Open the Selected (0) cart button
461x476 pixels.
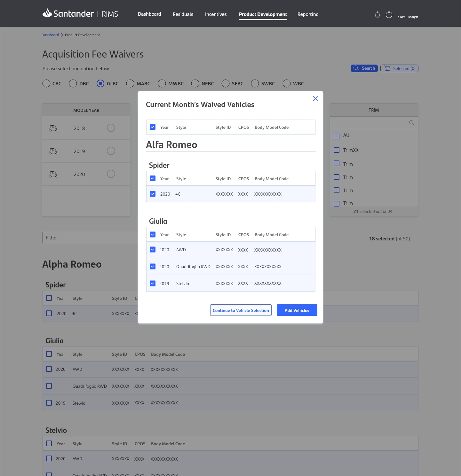coord(399,68)
